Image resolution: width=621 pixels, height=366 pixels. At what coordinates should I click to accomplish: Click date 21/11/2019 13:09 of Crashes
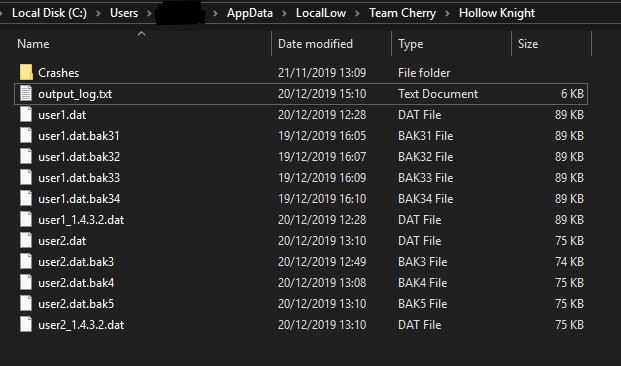tap(322, 73)
